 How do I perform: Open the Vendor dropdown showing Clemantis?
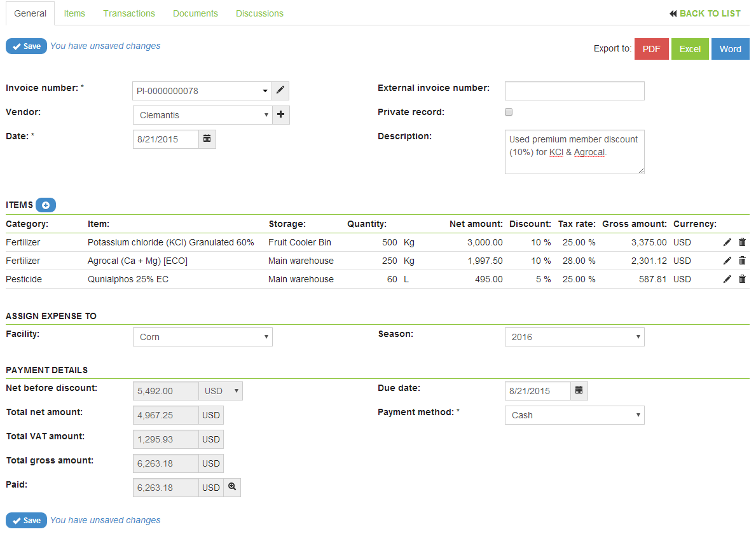pyautogui.click(x=202, y=115)
